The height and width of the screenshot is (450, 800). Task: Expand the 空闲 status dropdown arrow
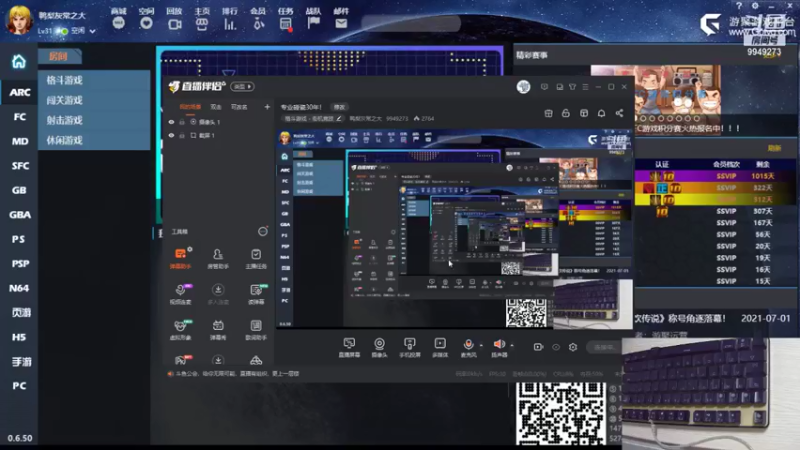pyautogui.click(x=92, y=31)
